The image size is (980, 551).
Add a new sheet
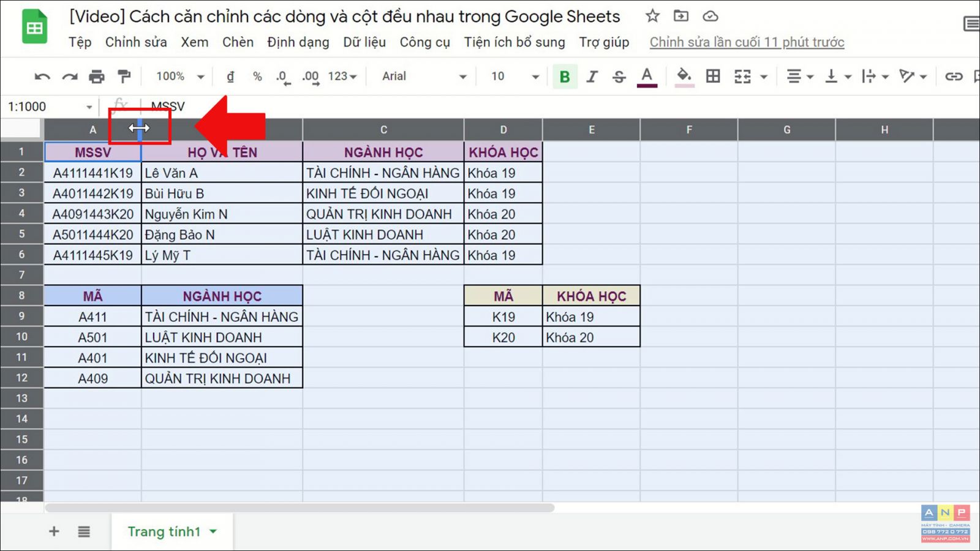pos(54,531)
